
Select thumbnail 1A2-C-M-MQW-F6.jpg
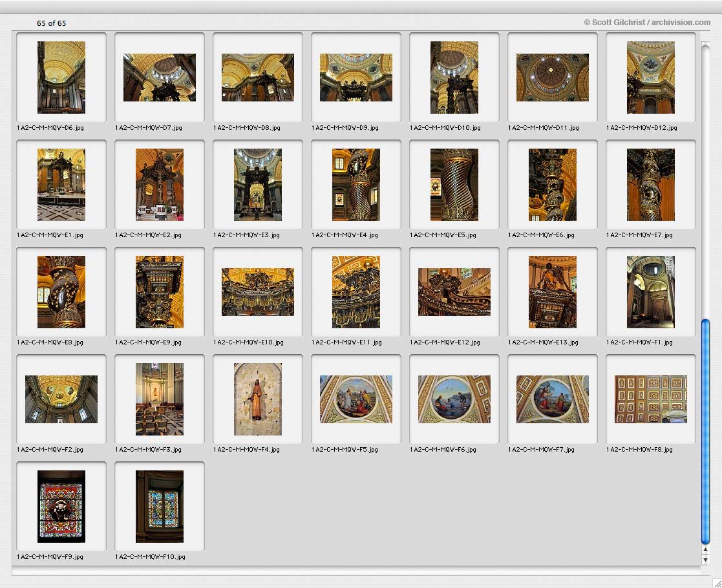click(454, 399)
